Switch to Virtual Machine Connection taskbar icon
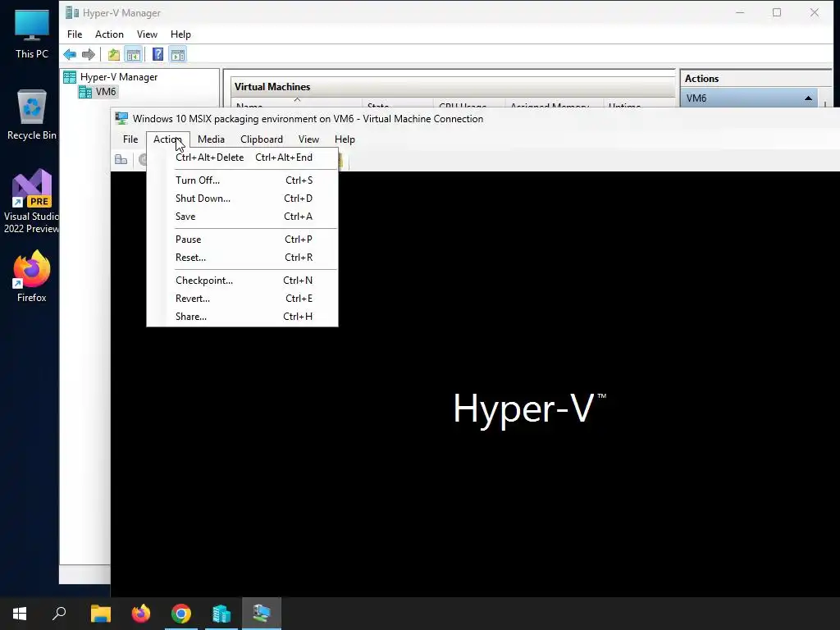The image size is (840, 630). (262, 614)
